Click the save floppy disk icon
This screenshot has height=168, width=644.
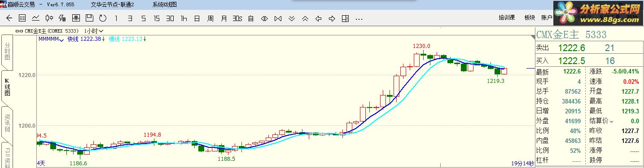click(x=89, y=18)
